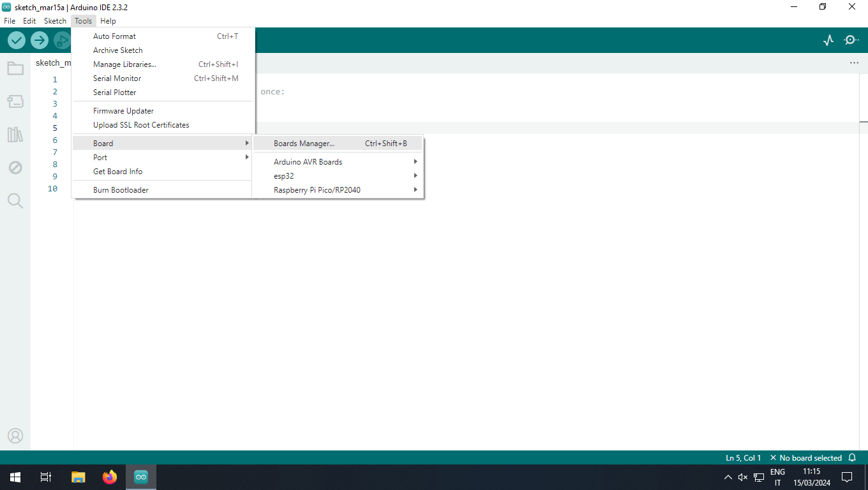Open the Help menu

[108, 21]
